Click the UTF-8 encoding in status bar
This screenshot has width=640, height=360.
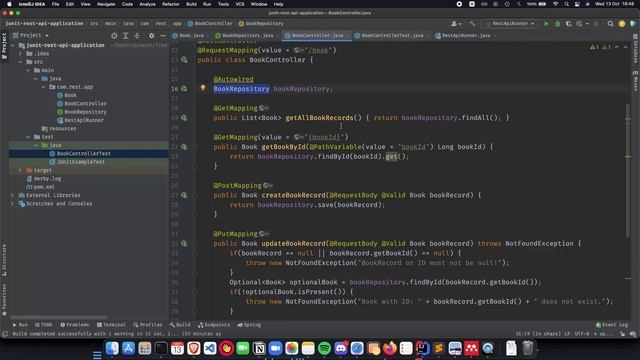(582, 334)
